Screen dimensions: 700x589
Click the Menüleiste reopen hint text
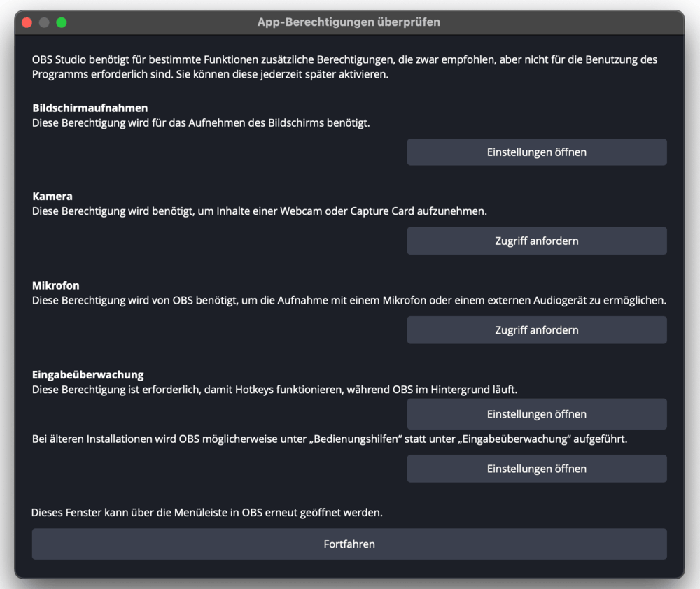207,513
